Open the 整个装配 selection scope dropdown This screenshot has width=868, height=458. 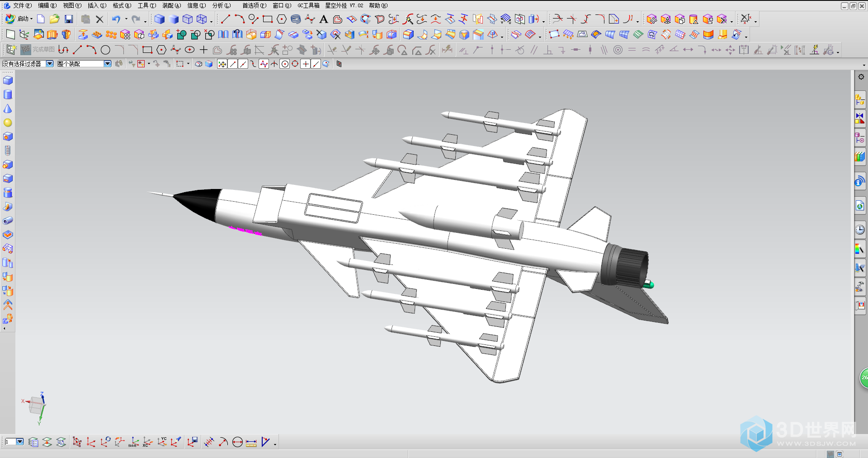tap(108, 64)
